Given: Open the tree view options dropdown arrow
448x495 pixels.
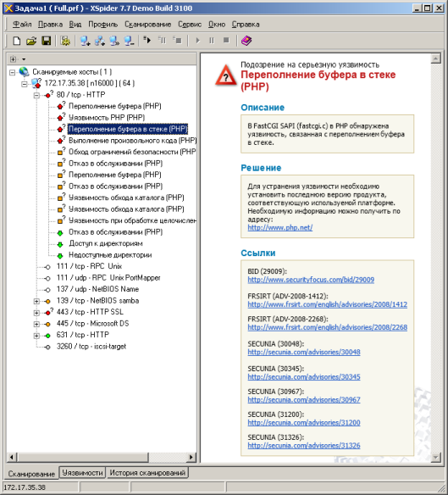Looking at the screenshot, I should (x=24, y=59).
